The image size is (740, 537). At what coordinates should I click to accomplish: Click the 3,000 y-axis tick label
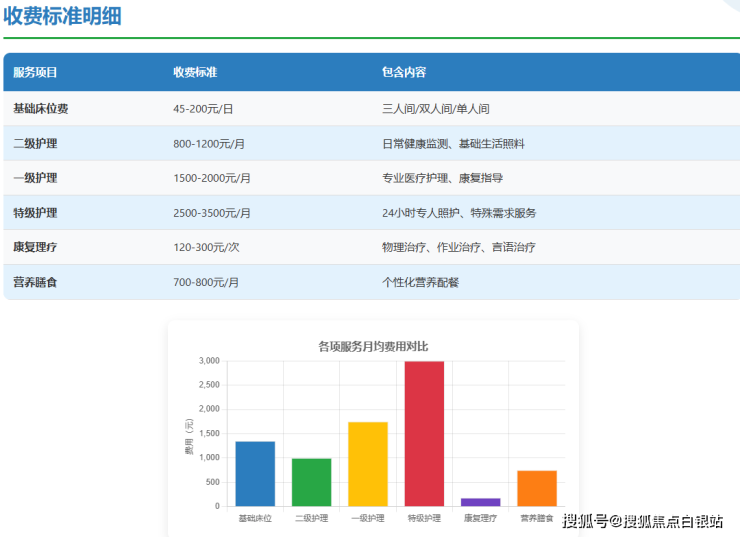[209, 361]
